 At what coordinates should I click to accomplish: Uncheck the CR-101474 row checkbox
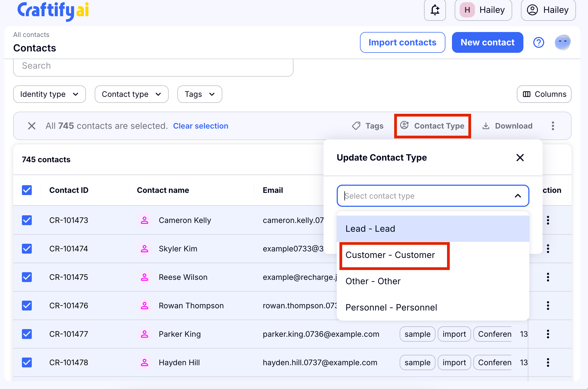pyautogui.click(x=27, y=249)
